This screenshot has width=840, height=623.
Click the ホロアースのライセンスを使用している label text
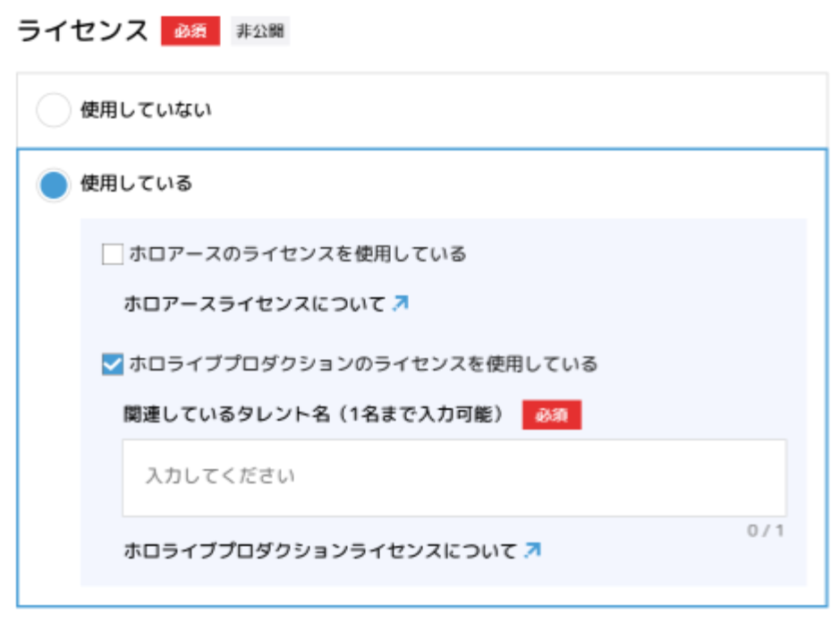(298, 255)
